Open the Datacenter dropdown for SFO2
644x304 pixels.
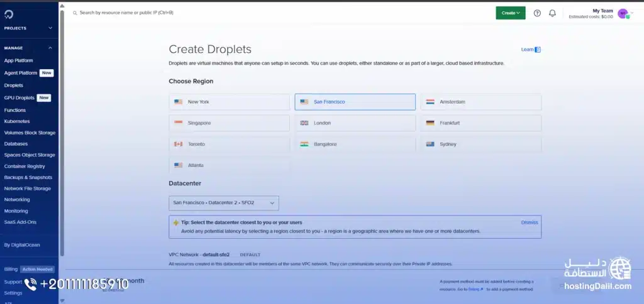224,203
